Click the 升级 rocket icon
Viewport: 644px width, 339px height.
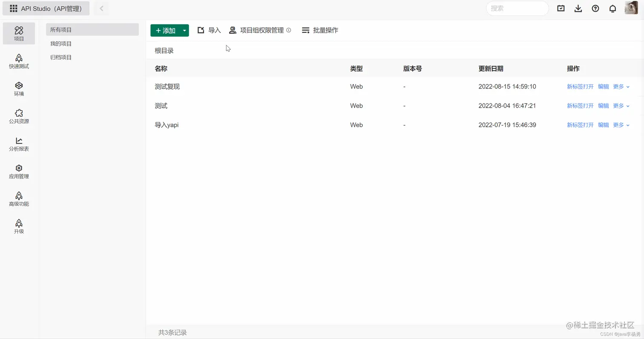click(18, 226)
